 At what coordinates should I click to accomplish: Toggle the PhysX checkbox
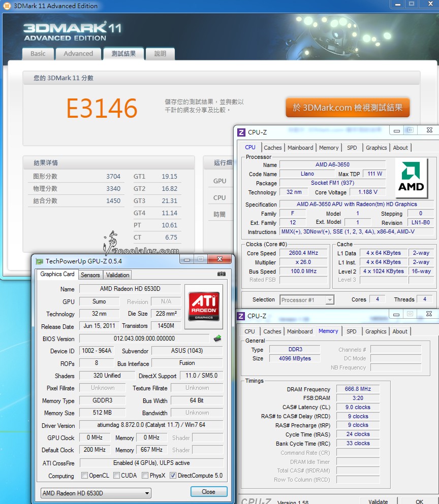145,475
